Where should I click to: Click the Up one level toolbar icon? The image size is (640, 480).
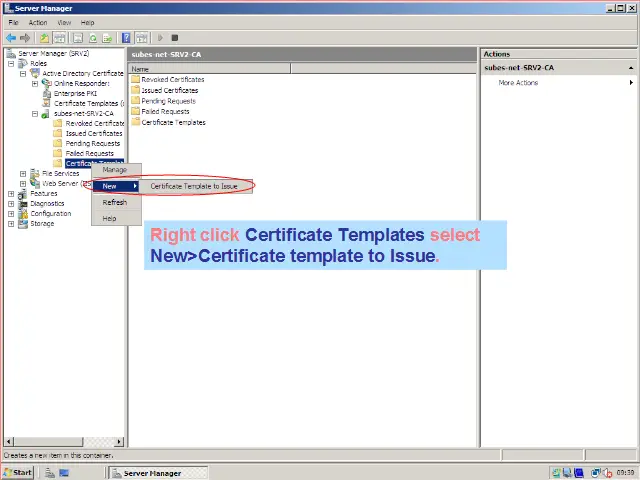click(x=44, y=38)
